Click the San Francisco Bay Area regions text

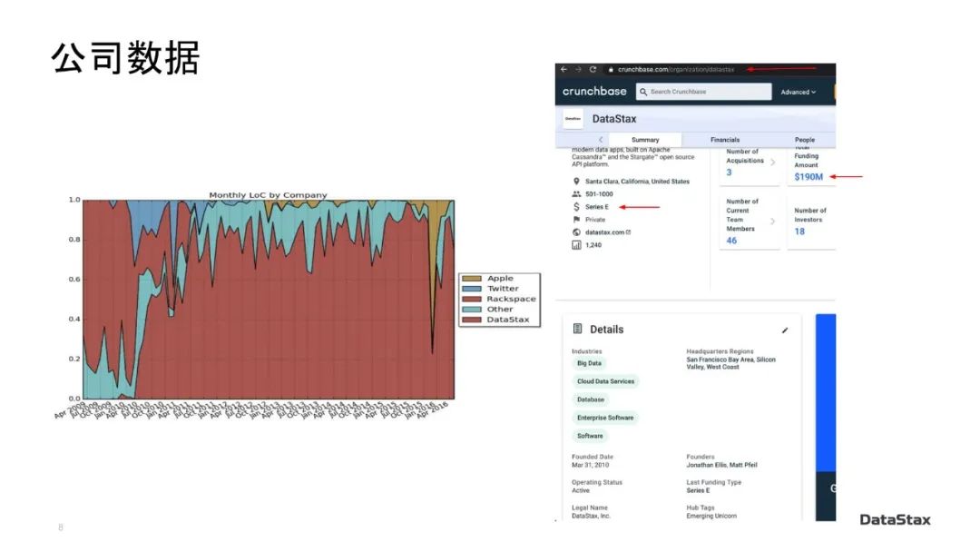click(x=730, y=363)
